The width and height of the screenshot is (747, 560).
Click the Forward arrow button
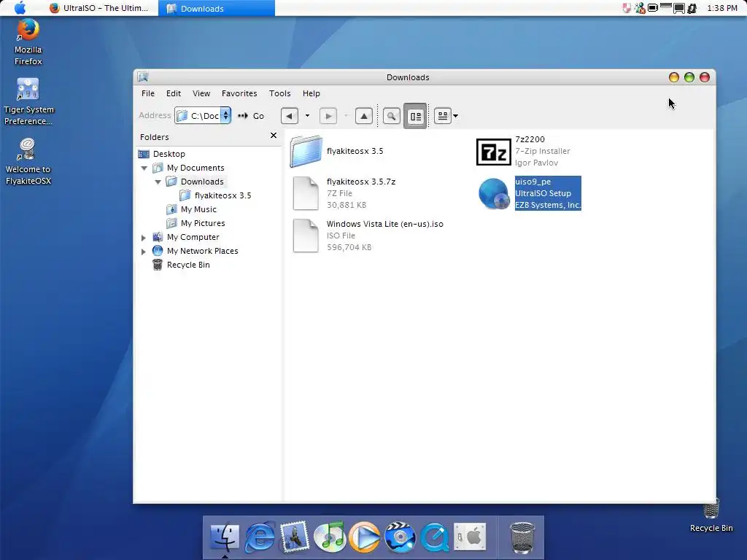[328, 116]
